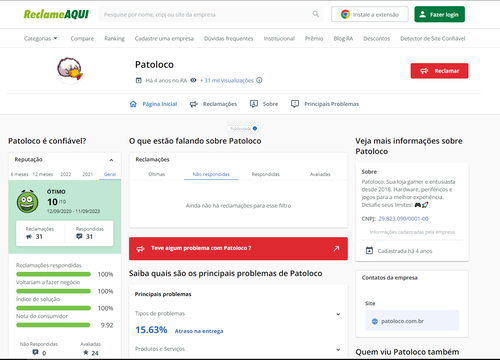
Task: Select the 2021 reputation period
Action: pyautogui.click(x=88, y=174)
